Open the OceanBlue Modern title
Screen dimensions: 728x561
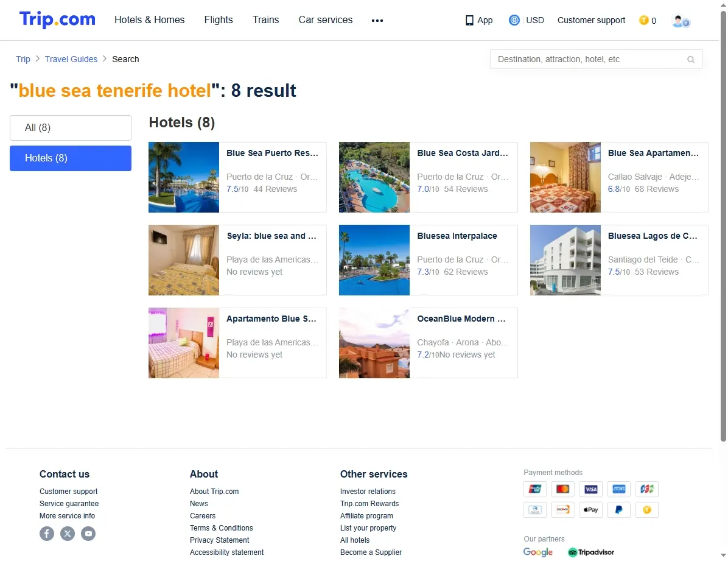(461, 319)
